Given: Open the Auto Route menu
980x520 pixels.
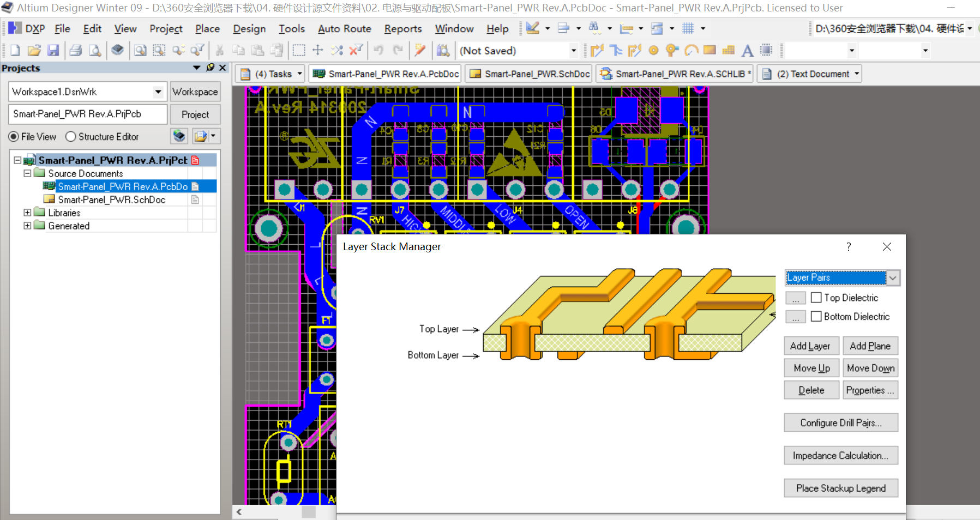Looking at the screenshot, I should (x=345, y=29).
